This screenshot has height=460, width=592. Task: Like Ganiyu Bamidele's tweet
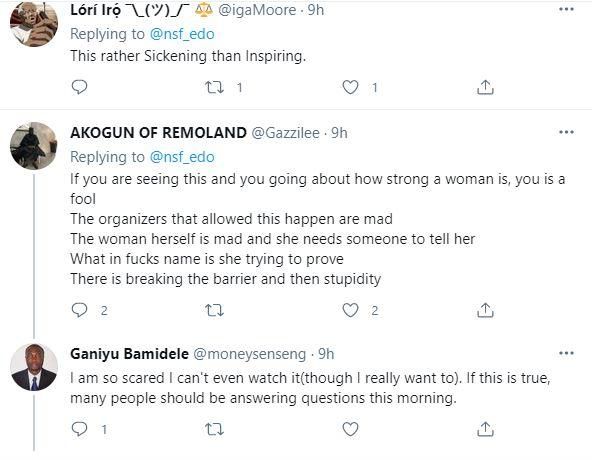point(350,429)
